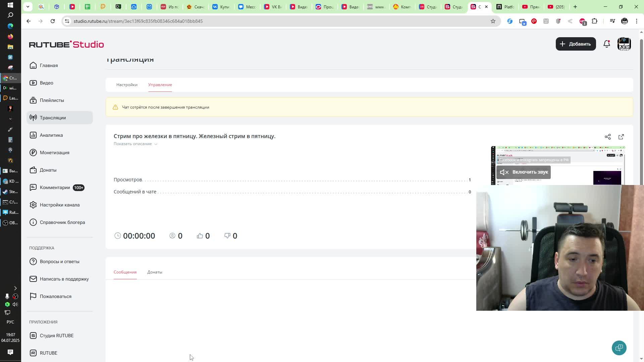Image resolution: width=644 pixels, height=362 pixels.
Task: Click the dislike thumbs-down icon
Action: click(227, 236)
